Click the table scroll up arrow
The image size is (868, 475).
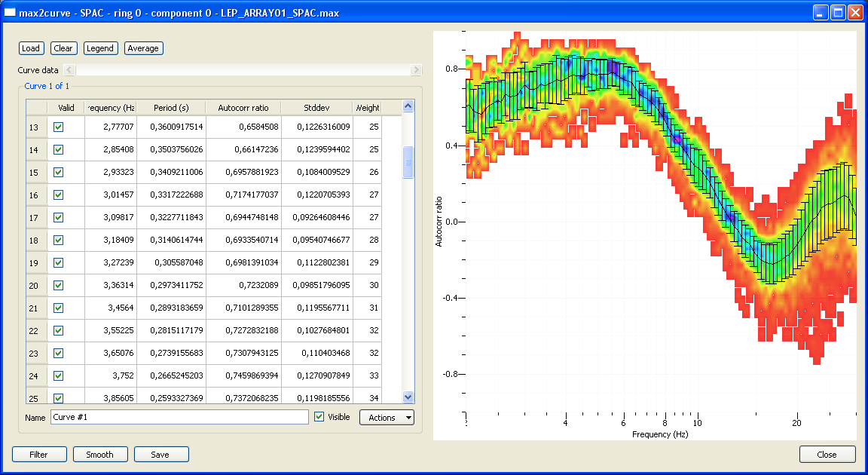tap(408, 107)
